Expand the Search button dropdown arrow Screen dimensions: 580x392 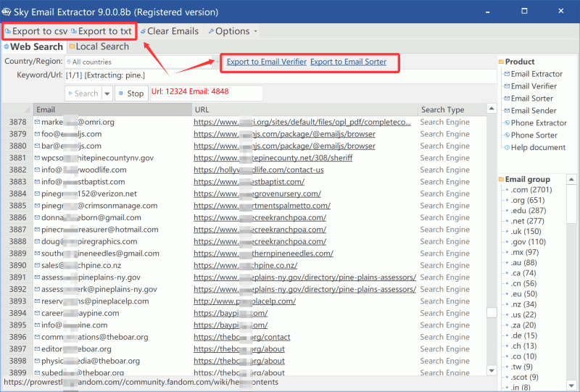(107, 93)
